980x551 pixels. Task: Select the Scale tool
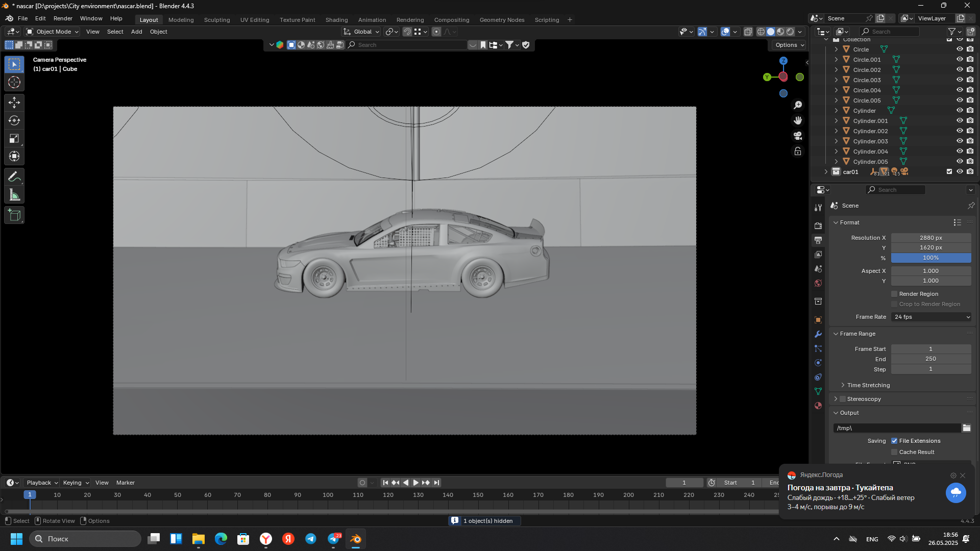tap(14, 138)
